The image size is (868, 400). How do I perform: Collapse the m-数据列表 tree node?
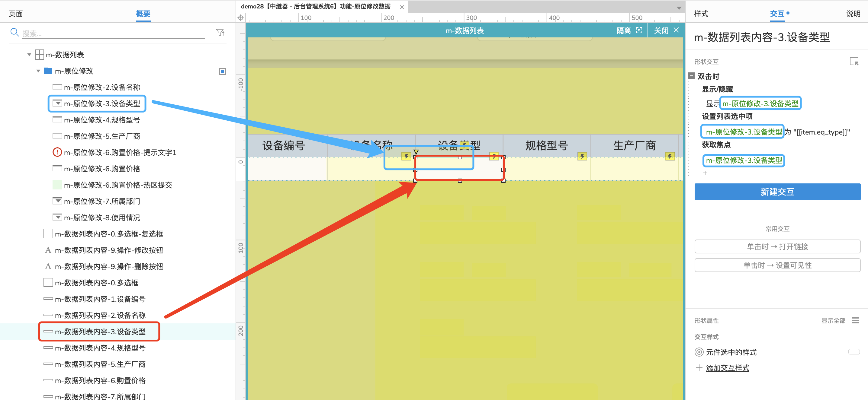pos(29,55)
